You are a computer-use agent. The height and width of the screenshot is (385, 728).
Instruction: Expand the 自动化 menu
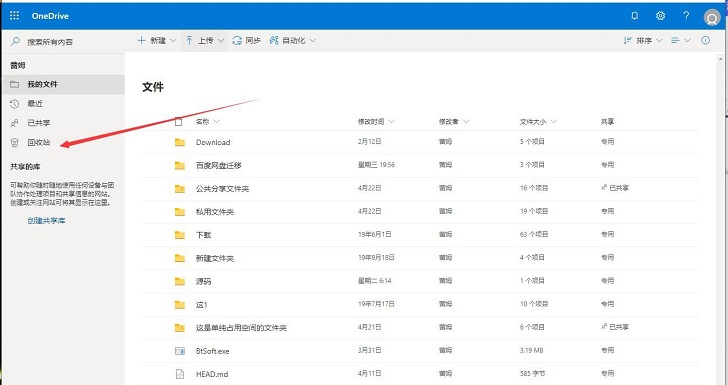point(293,40)
